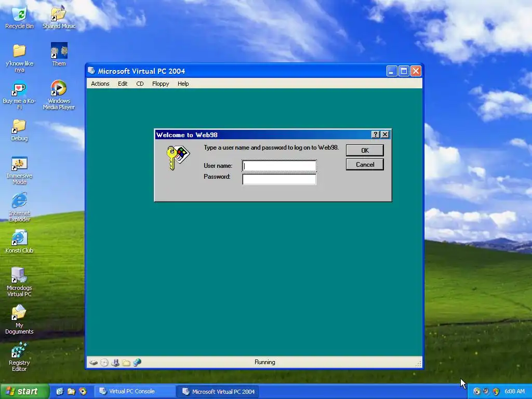
Task: Click Cancel in the Web98 dialog
Action: click(365, 165)
